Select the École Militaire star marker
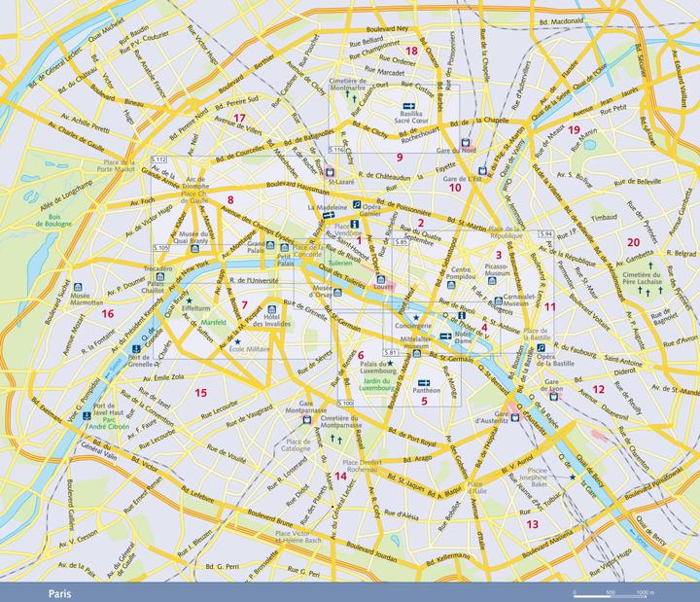Image resolution: width=700 pixels, height=602 pixels. 237,341
